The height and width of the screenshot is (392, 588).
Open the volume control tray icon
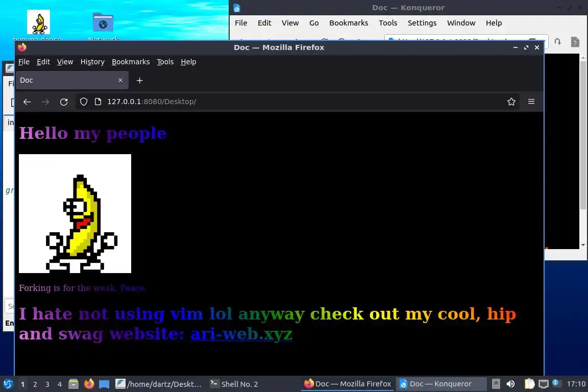510,384
